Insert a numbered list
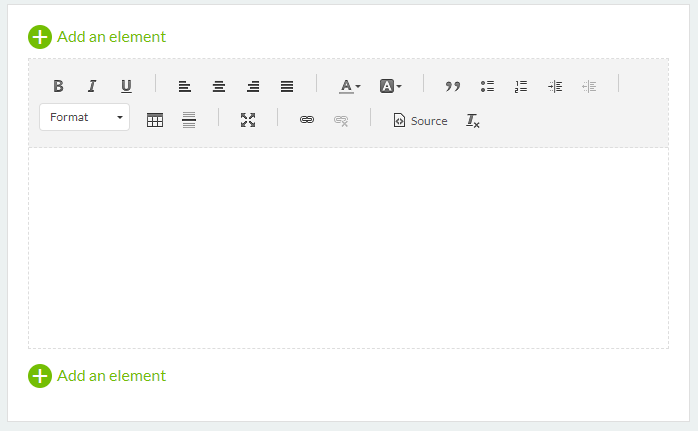 (521, 86)
